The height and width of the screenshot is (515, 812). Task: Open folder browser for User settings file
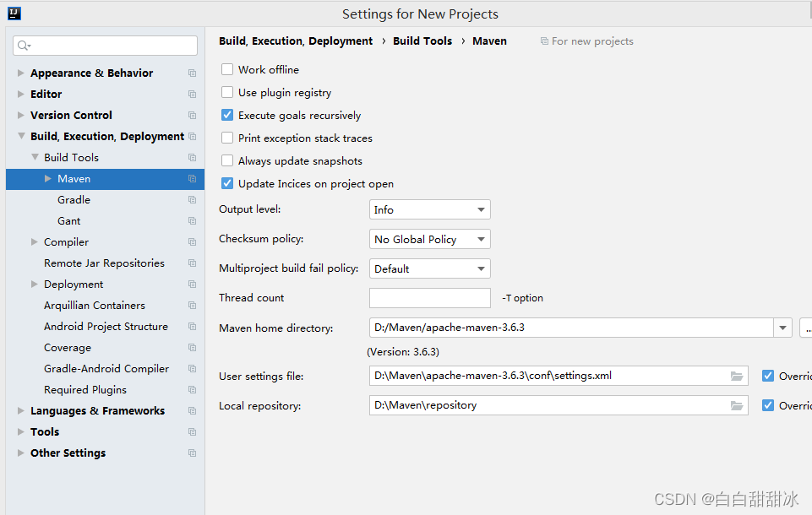click(x=737, y=377)
